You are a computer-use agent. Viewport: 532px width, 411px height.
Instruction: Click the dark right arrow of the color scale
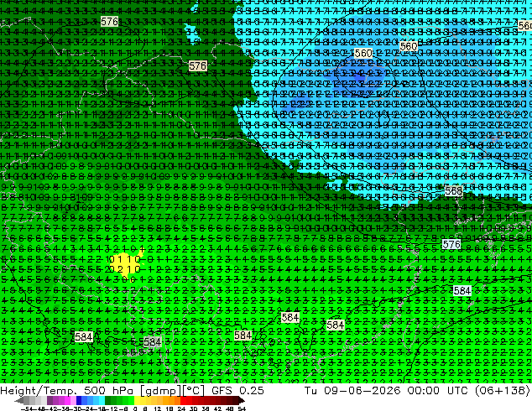point(242,401)
